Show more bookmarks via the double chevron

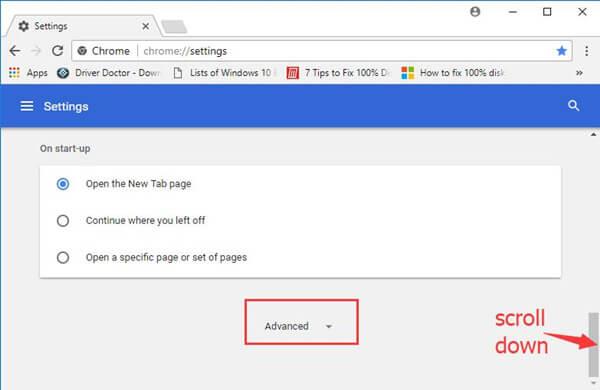[x=579, y=73]
